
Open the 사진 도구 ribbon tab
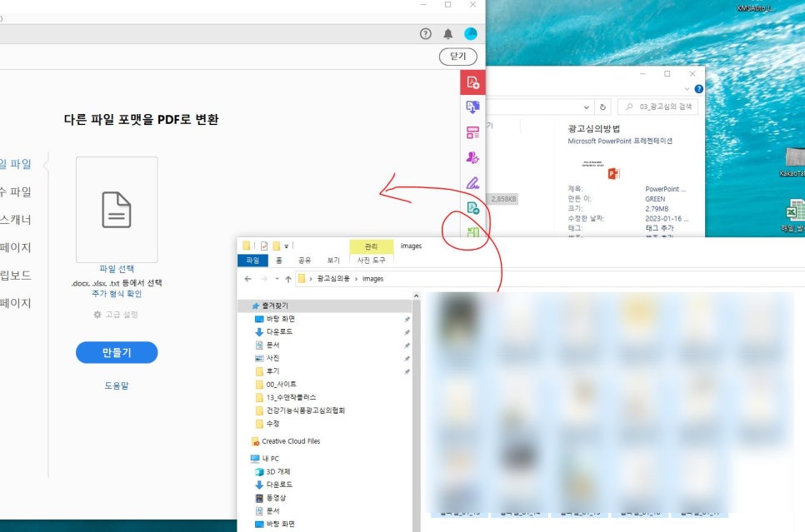click(x=371, y=261)
